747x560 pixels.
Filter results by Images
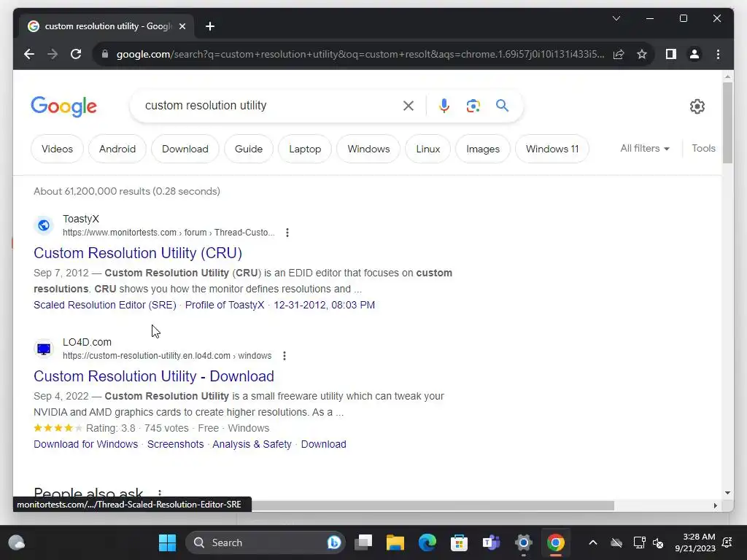[x=483, y=149]
